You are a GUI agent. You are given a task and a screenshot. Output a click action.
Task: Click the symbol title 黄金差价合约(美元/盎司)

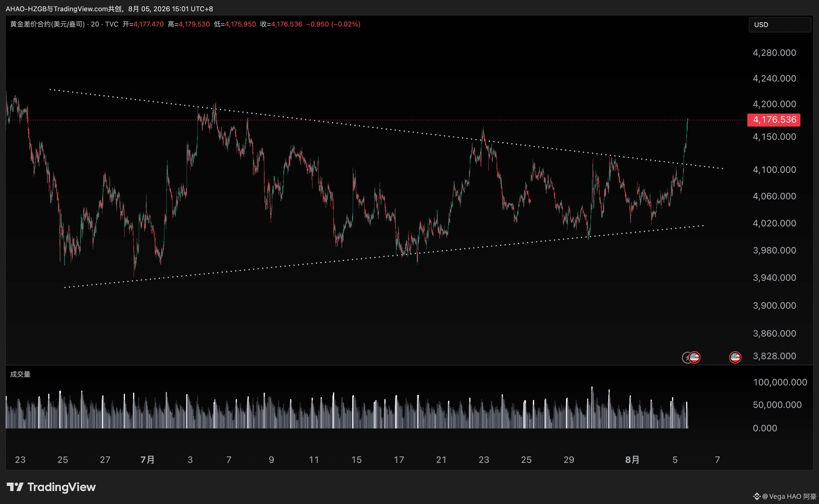(x=47, y=24)
